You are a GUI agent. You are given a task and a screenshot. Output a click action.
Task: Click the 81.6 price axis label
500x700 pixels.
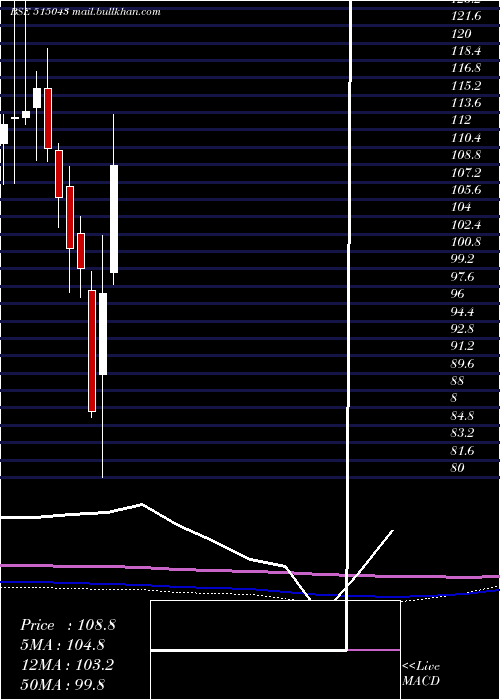(x=463, y=451)
